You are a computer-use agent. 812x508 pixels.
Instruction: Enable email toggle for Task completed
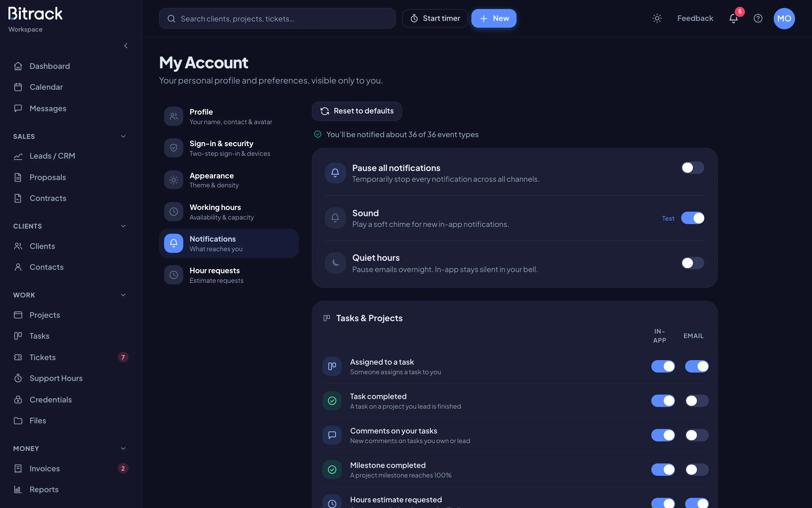click(697, 401)
